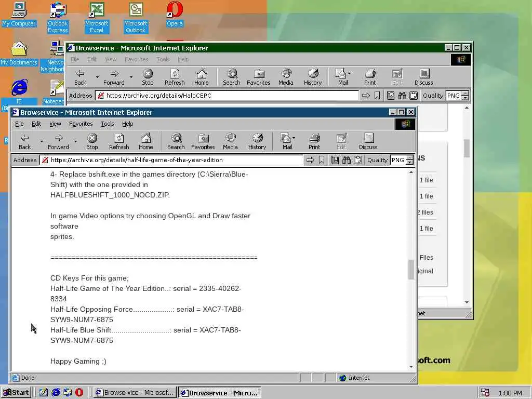The height and width of the screenshot is (399, 532).
Task: Open the Forward dropdown arrow in the rear window
Action: [x=131, y=77]
